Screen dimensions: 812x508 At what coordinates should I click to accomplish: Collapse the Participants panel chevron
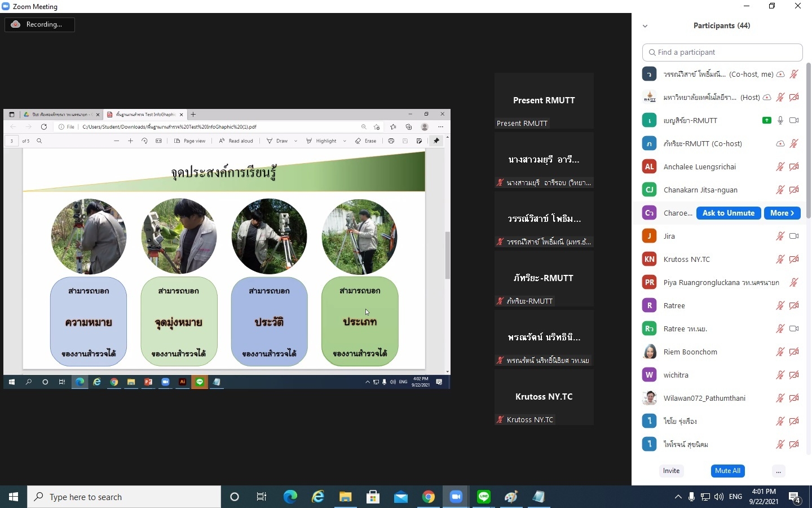[x=645, y=26]
